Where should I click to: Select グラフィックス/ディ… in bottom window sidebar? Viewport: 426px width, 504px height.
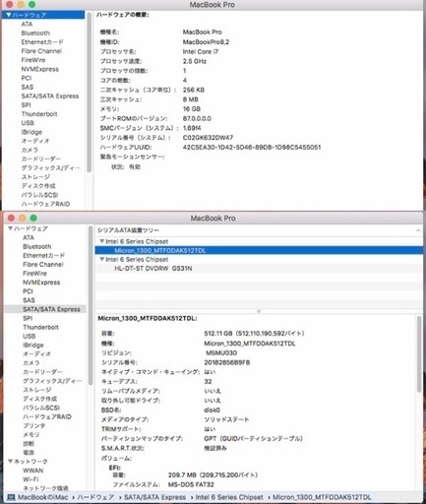pyautogui.click(x=52, y=381)
